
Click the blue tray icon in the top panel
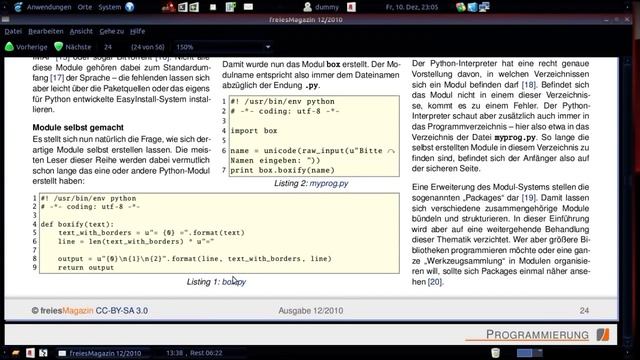[x=472, y=7]
